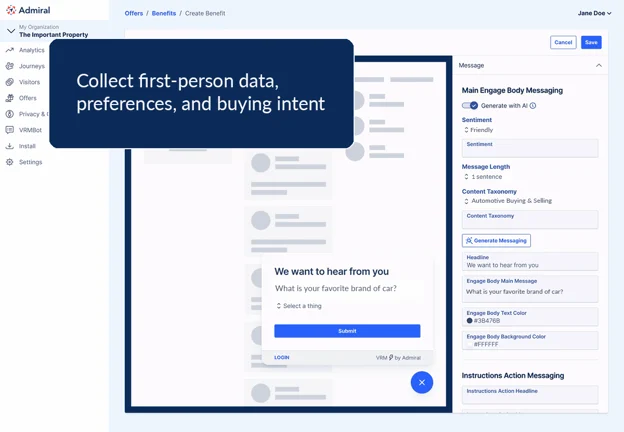Open the Jane Doe user menu

click(x=595, y=13)
